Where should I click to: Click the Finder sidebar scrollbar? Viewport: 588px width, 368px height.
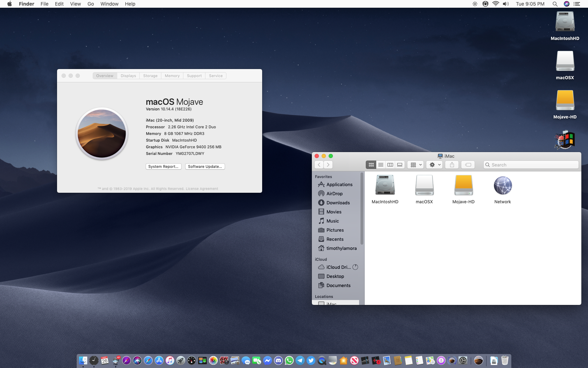pos(362,208)
